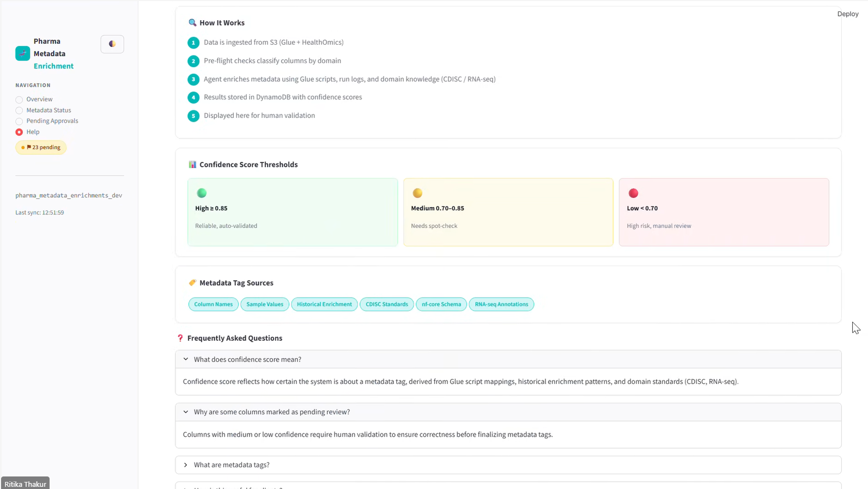This screenshot has width=868, height=489.
Task: Click step 2 number circle icon
Action: click(193, 61)
